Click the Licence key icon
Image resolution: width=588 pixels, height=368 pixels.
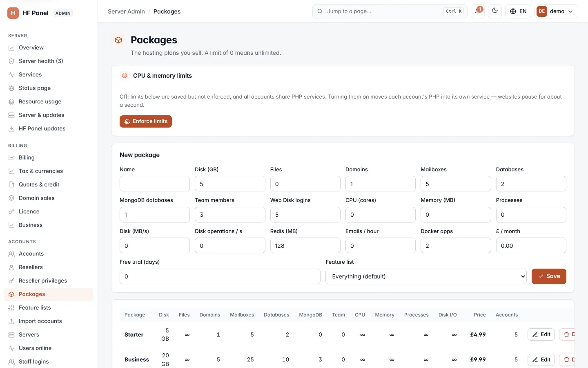click(x=11, y=212)
